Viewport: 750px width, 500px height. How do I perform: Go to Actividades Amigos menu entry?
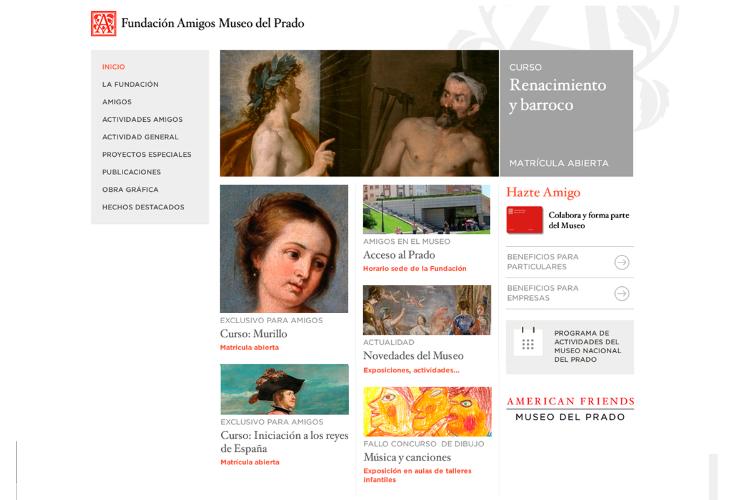coord(142,120)
